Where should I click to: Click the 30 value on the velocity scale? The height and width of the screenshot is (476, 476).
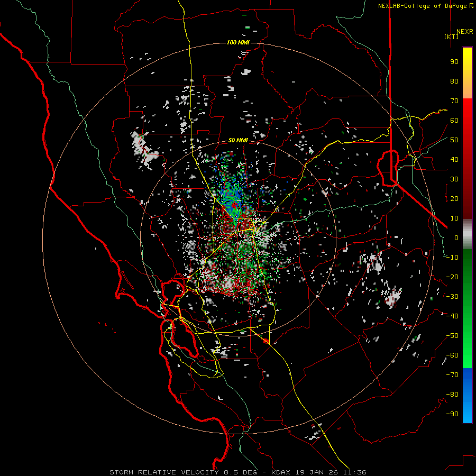(454, 179)
